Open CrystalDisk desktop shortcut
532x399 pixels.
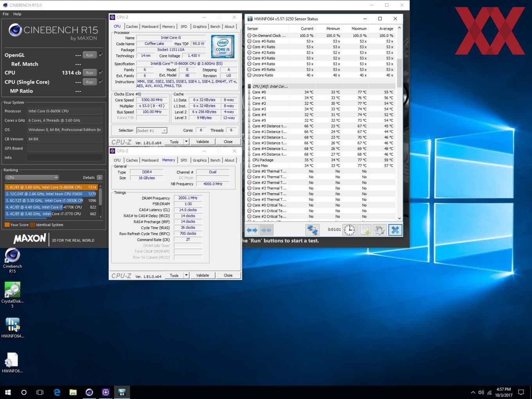[13, 295]
